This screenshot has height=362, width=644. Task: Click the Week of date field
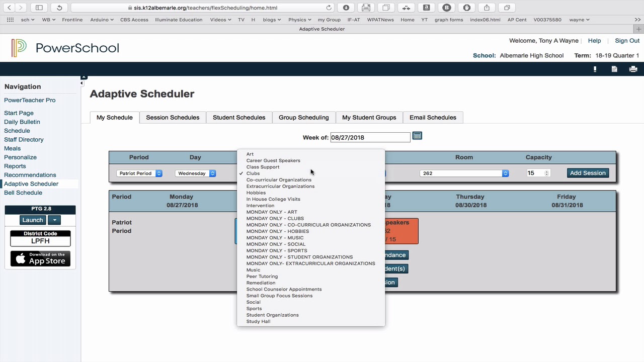370,137
